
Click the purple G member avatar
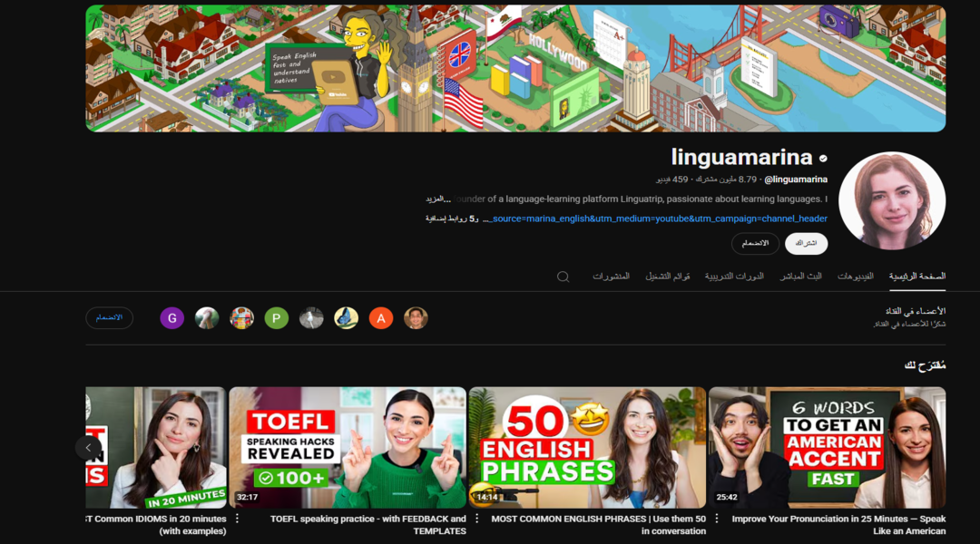[171, 318]
